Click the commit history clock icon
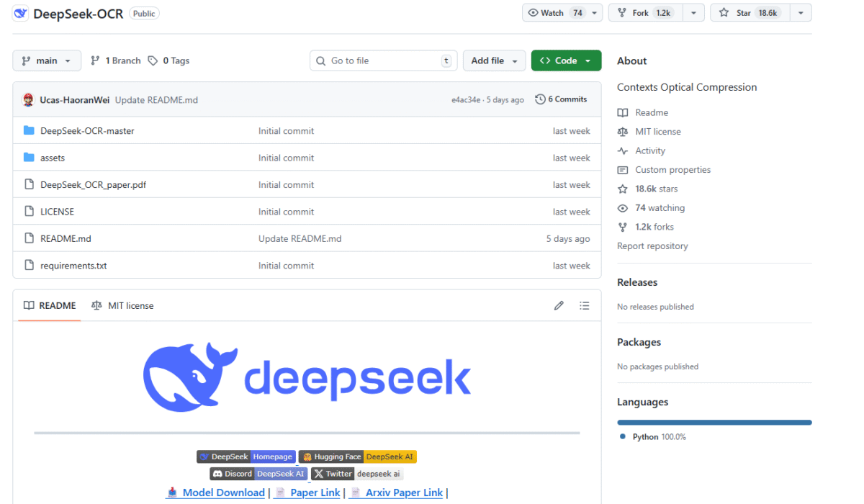This screenshot has height=504, width=864. point(540,99)
